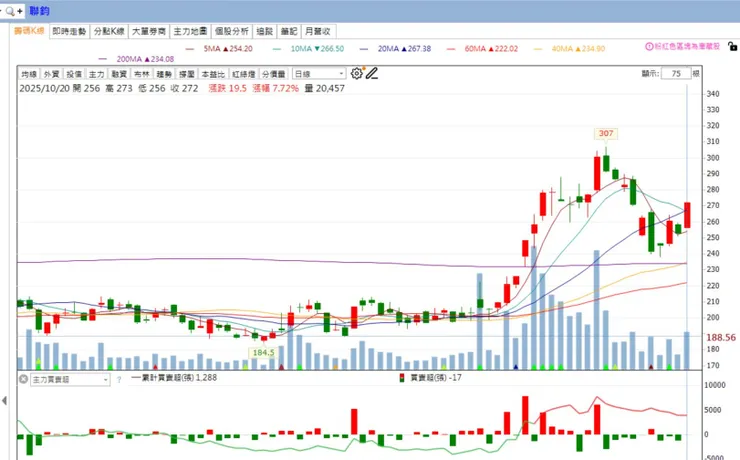Screen dimensions: 740x460
Task: Click the pink info circle icon
Action: coord(649,46)
